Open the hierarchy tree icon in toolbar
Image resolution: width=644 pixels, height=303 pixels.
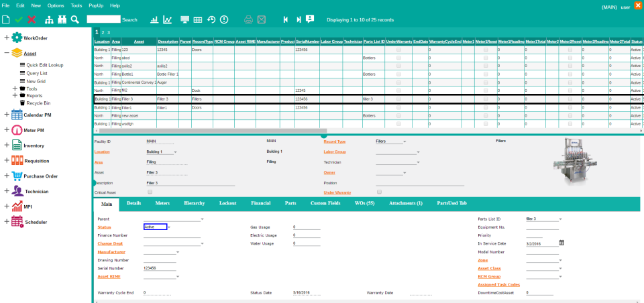click(x=49, y=19)
